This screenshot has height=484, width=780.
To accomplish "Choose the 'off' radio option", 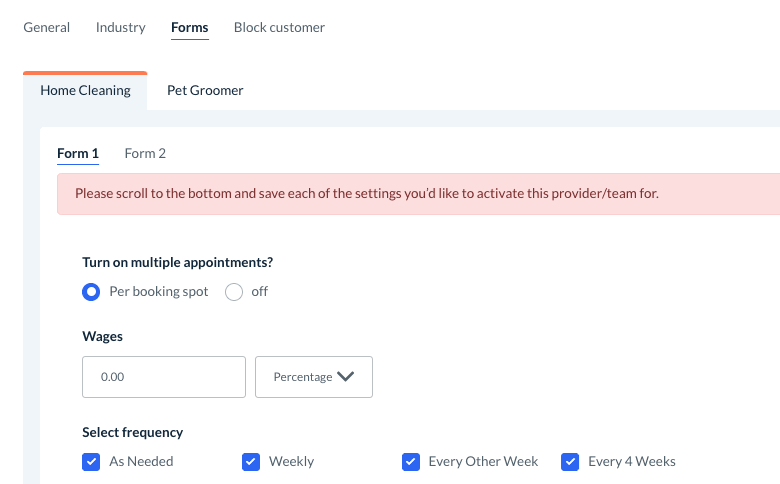I will (234, 292).
